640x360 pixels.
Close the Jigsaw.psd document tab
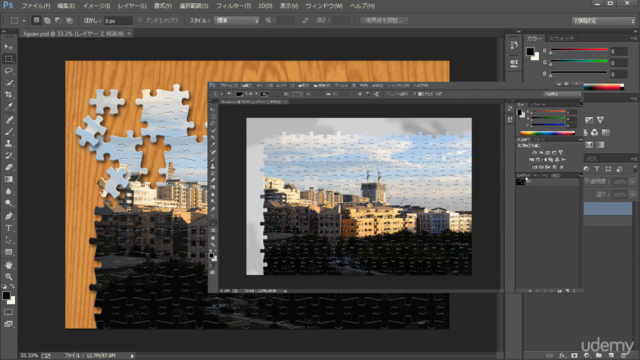(x=129, y=33)
